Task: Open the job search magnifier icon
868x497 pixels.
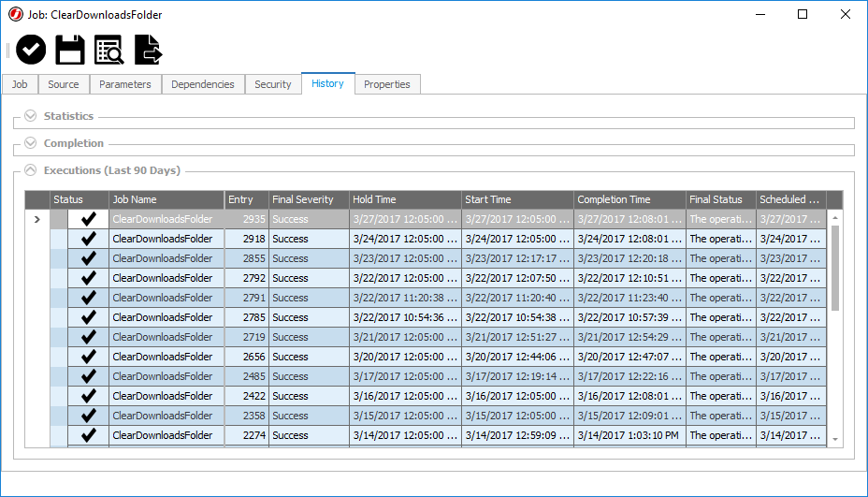Action: (x=108, y=50)
